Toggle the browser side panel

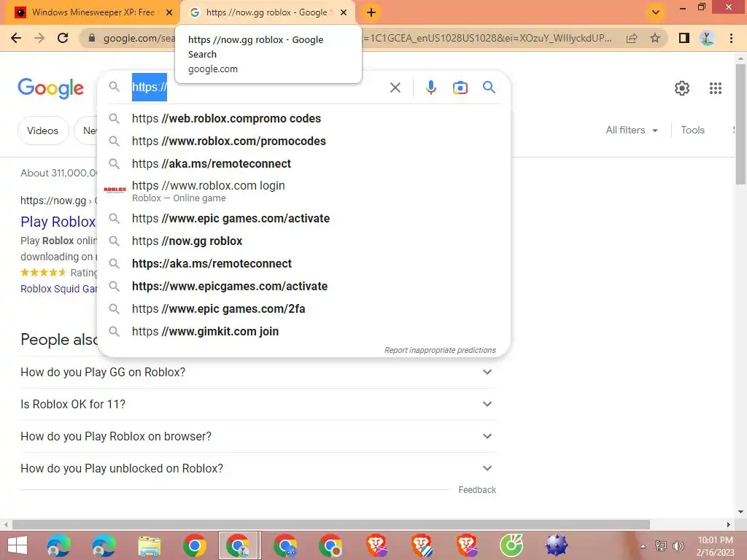[x=684, y=38]
